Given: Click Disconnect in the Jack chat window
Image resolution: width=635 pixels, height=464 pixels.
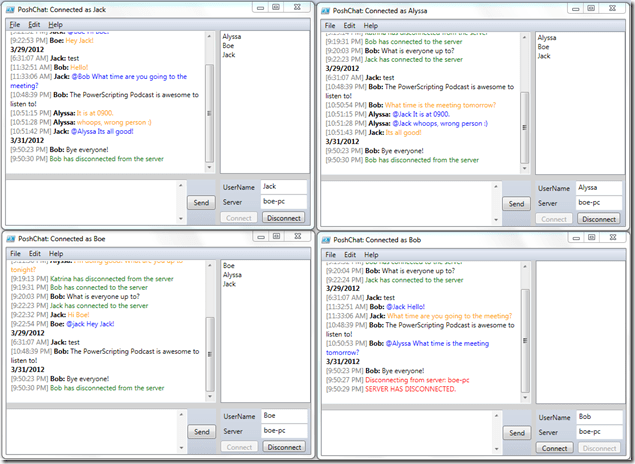Looking at the screenshot, I should [x=285, y=217].
